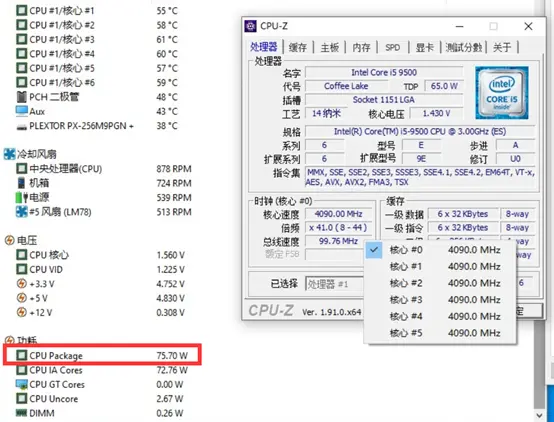
Task: Click the Intel Core i5 9500 name field
Action: point(384,72)
